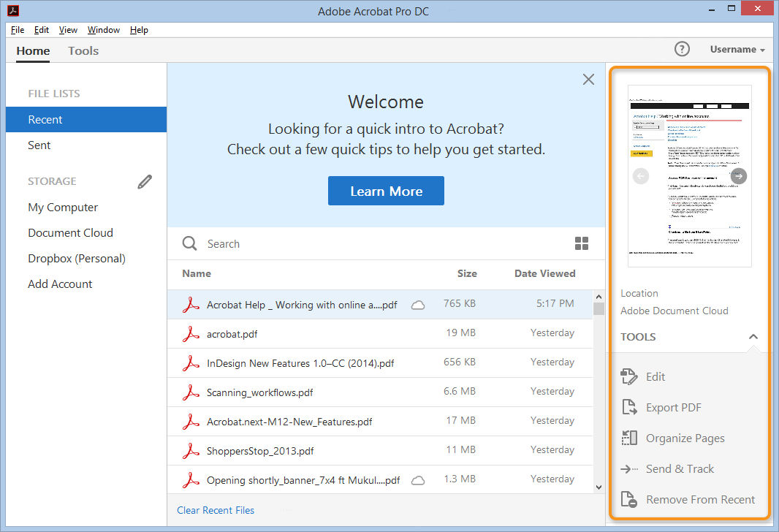Collapse the TOOLS section chevron
The image size is (779, 532).
point(753,337)
